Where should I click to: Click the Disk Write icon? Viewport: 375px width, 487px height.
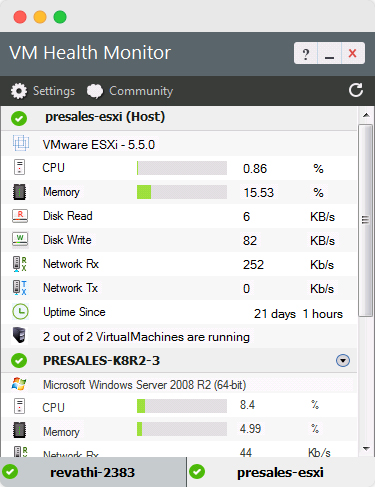point(20,240)
